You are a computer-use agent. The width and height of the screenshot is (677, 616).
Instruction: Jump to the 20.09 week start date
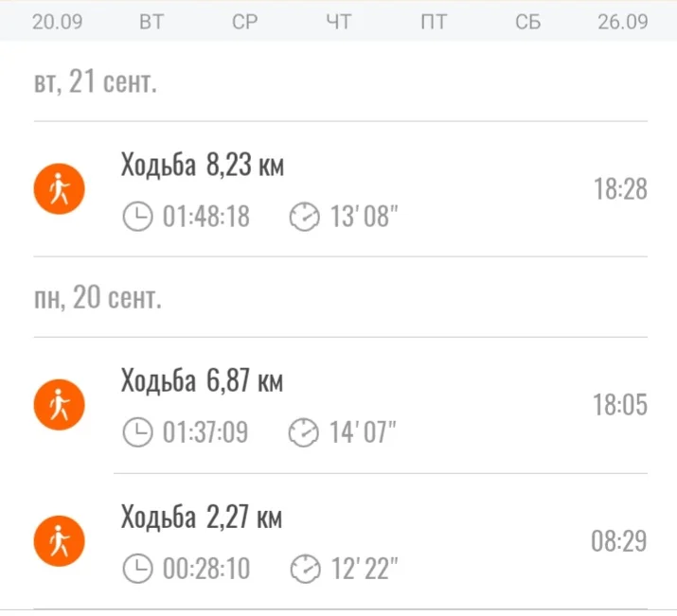click(x=57, y=22)
